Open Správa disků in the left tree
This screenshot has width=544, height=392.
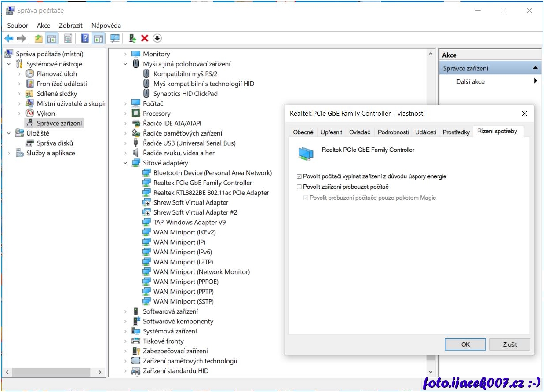(55, 143)
